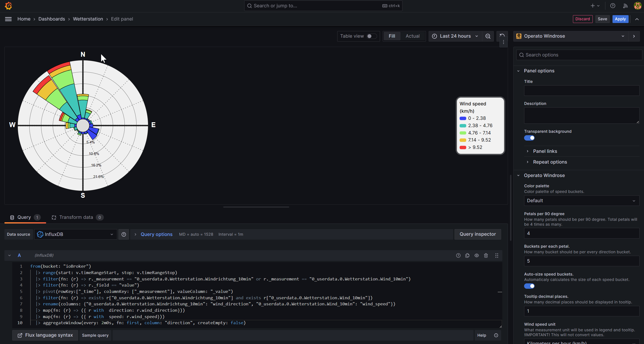Image resolution: width=644 pixels, height=344 pixels.
Task: Select the Actual view mode
Action: point(412,36)
